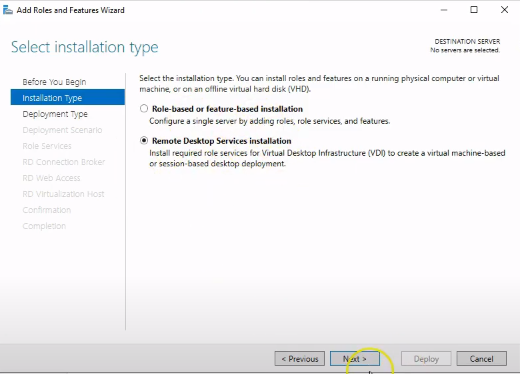
Task: Select Remote Desktop Services installation radio button
Action: tap(144, 141)
